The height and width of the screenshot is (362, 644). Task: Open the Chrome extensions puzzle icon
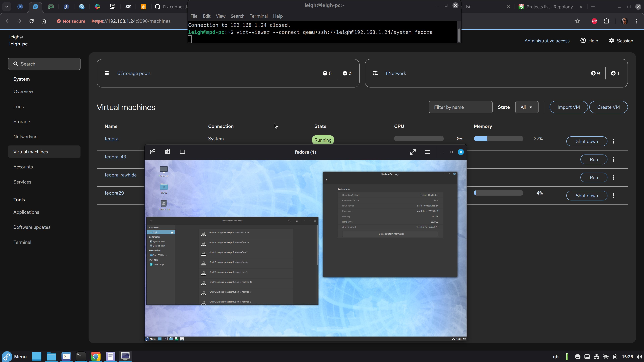[x=607, y=21]
